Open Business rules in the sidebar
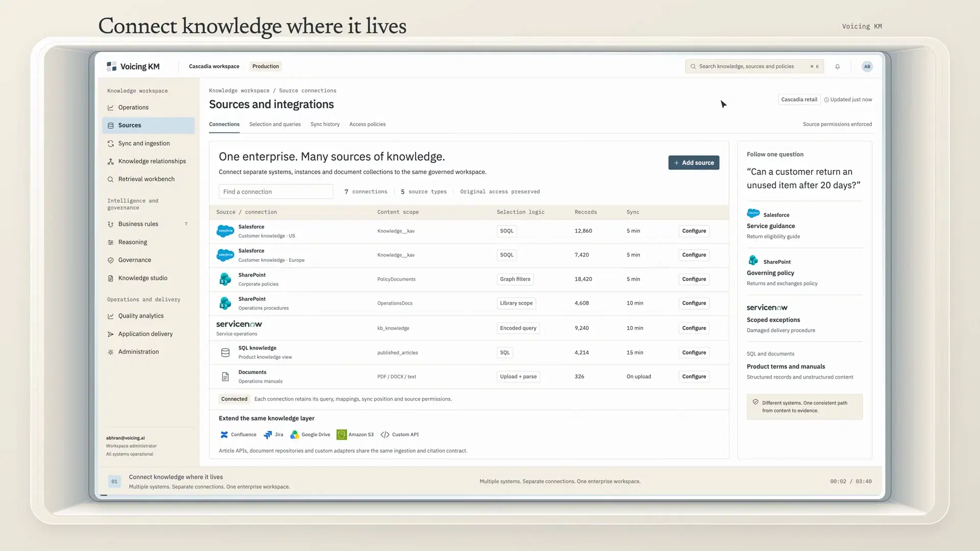 coord(148,224)
